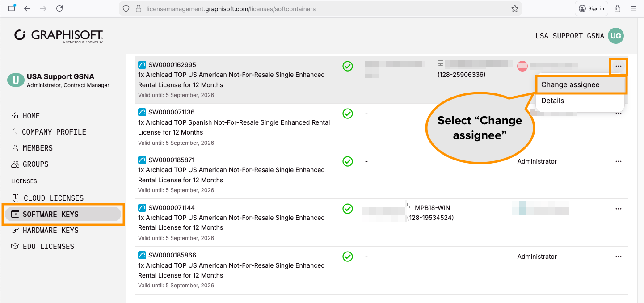Viewport: 644px width, 303px height.
Task: Click Administrator assignee in SW0000185871 row
Action: click(x=537, y=161)
